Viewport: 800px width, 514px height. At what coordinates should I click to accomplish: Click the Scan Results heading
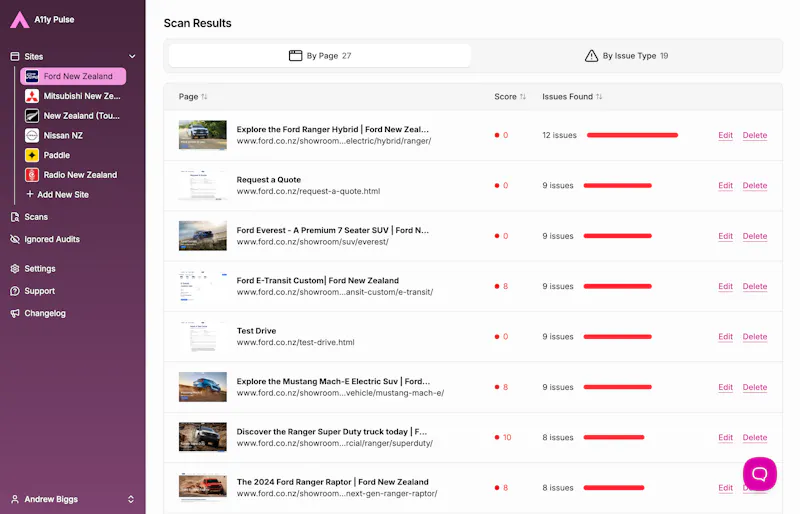pos(197,23)
